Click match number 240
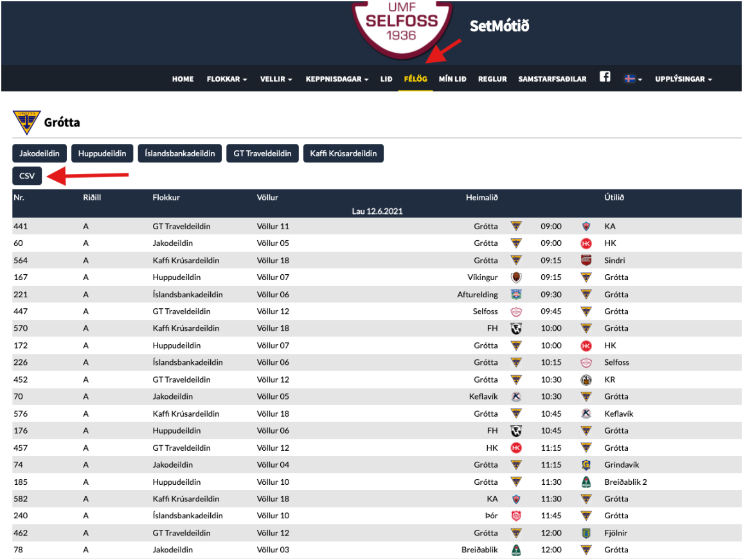 [x=21, y=516]
